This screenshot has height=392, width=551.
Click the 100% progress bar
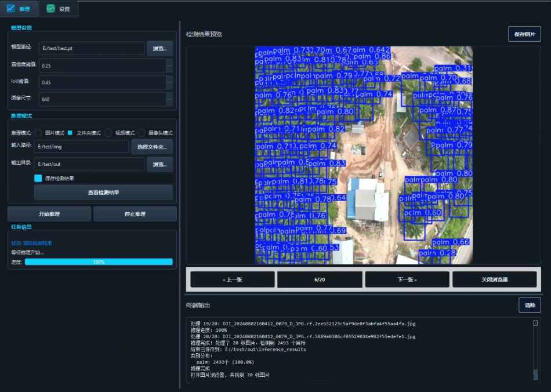point(99,262)
